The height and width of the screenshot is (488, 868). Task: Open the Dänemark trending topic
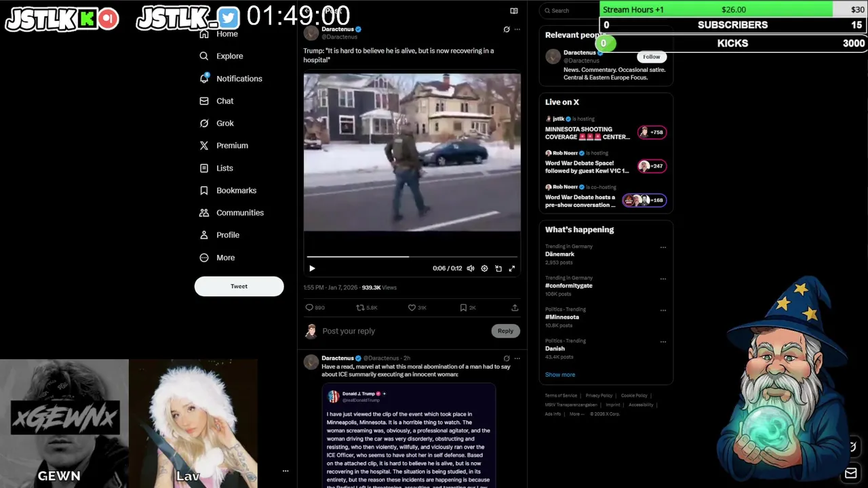click(x=560, y=254)
